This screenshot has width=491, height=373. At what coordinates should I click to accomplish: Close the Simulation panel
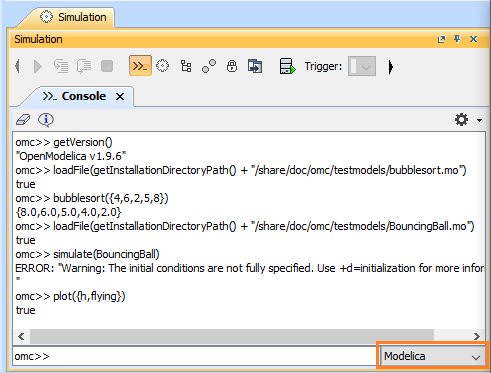point(473,39)
